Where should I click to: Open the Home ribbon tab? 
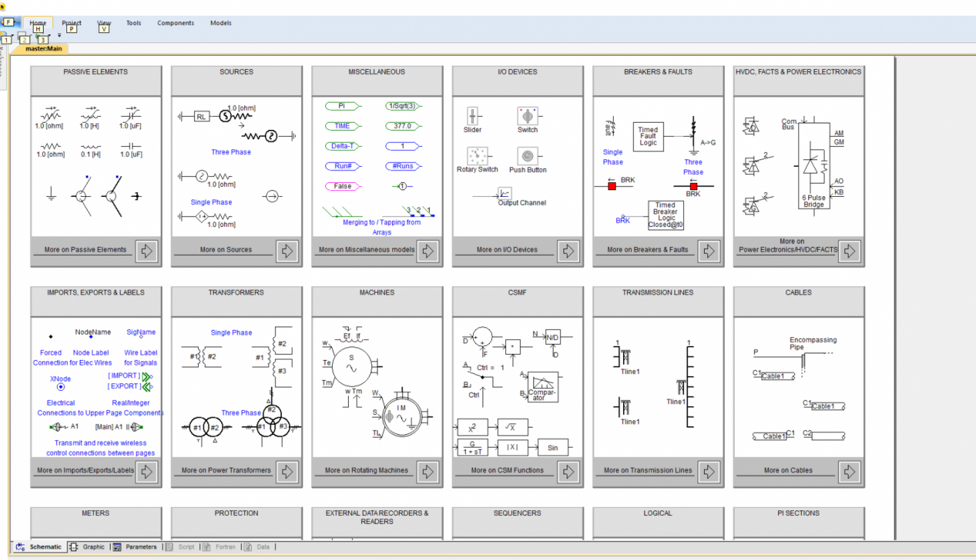point(38,23)
